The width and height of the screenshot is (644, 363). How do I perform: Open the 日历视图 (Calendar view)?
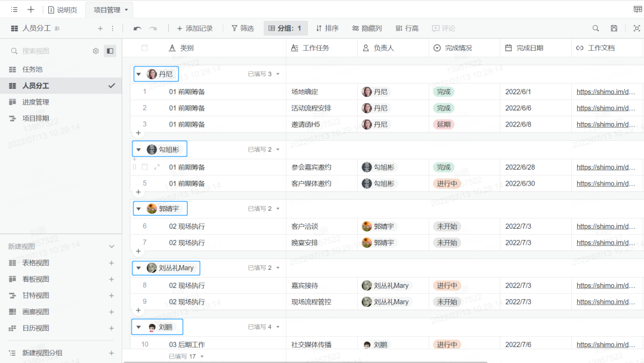tap(12, 328)
